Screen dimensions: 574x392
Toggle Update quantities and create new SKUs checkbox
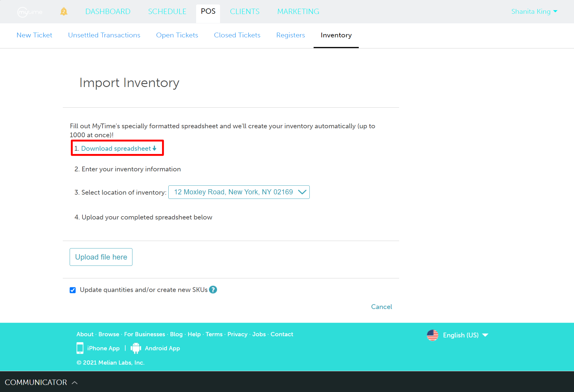[73, 290]
